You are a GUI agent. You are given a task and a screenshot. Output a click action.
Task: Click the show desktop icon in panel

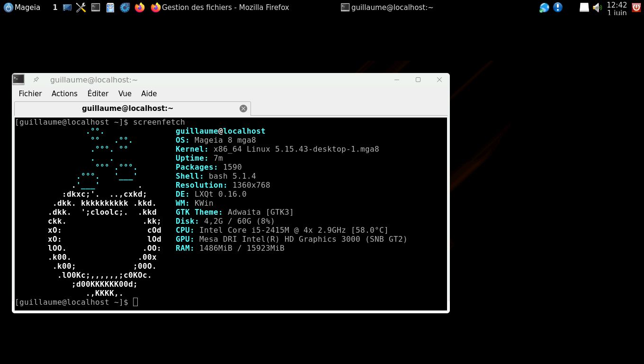[x=67, y=7]
